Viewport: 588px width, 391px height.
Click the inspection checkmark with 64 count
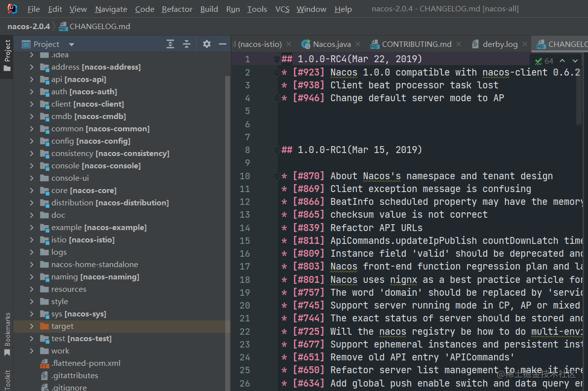[544, 61]
